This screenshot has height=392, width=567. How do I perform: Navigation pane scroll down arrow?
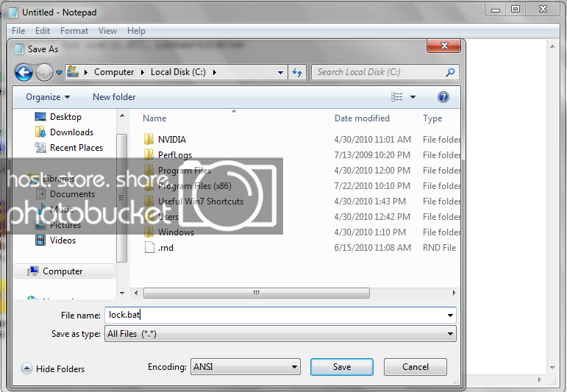pyautogui.click(x=122, y=293)
